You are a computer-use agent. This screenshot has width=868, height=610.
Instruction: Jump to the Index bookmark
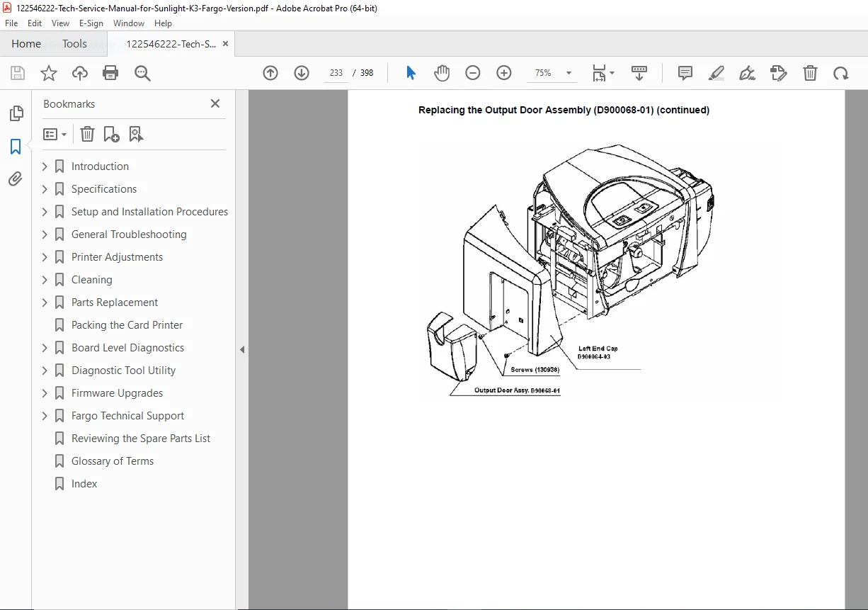pos(84,484)
